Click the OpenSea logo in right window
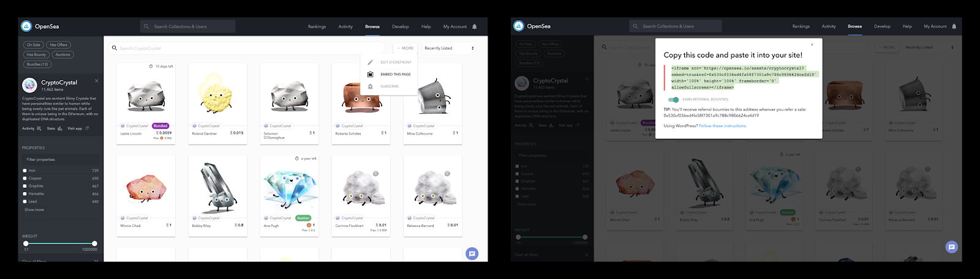This screenshot has height=279, width=980. click(519, 26)
